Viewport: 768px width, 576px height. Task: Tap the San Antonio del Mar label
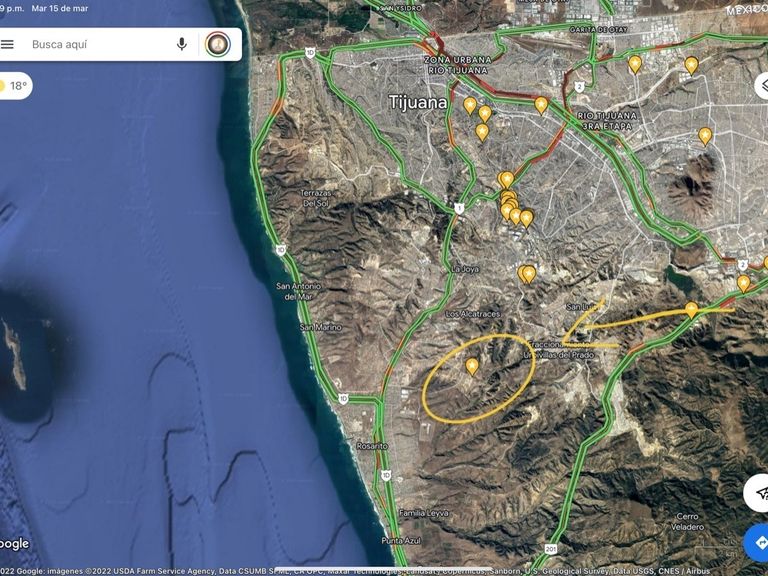[x=298, y=291]
